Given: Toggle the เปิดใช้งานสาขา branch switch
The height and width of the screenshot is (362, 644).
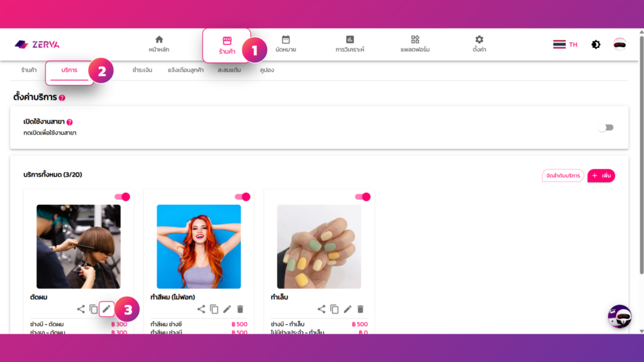Looking at the screenshot, I should click(606, 128).
